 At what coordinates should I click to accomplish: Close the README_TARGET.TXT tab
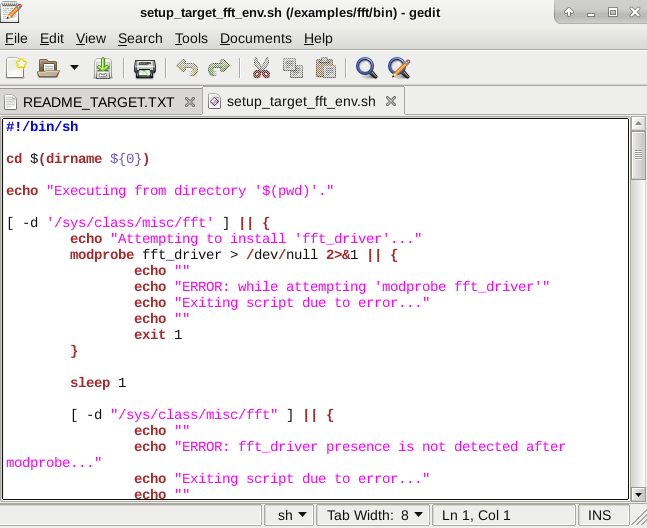tap(190, 102)
